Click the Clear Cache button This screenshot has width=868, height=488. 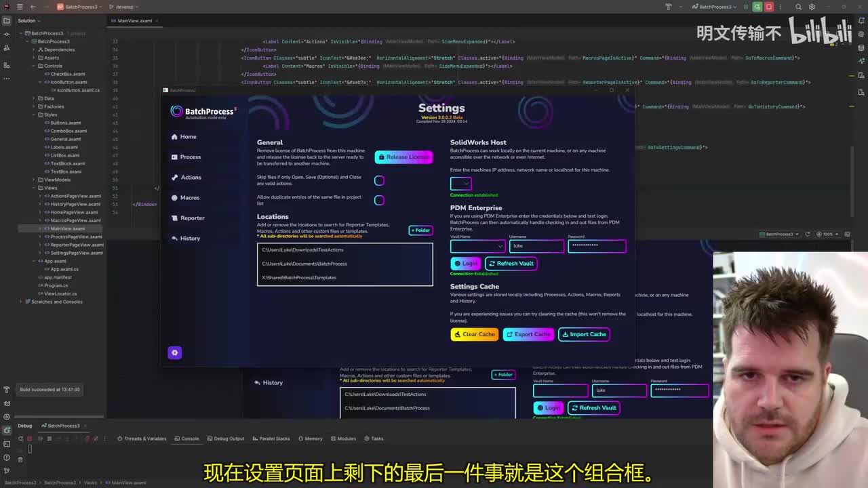[474, 334]
